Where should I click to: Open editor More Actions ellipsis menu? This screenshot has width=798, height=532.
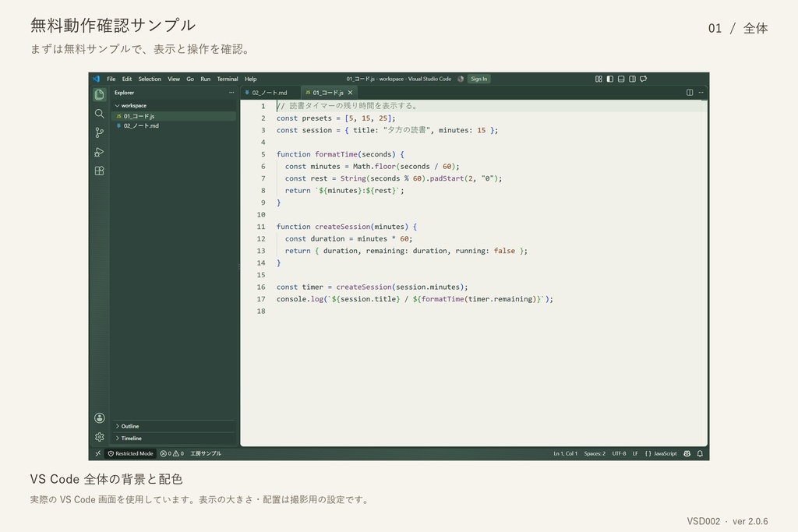[x=701, y=93]
